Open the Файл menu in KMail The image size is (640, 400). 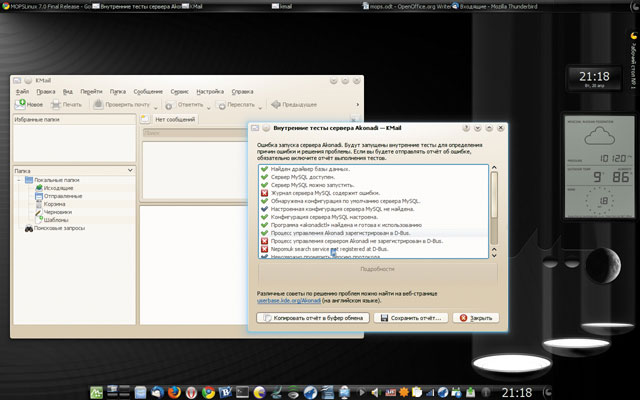[x=22, y=91]
